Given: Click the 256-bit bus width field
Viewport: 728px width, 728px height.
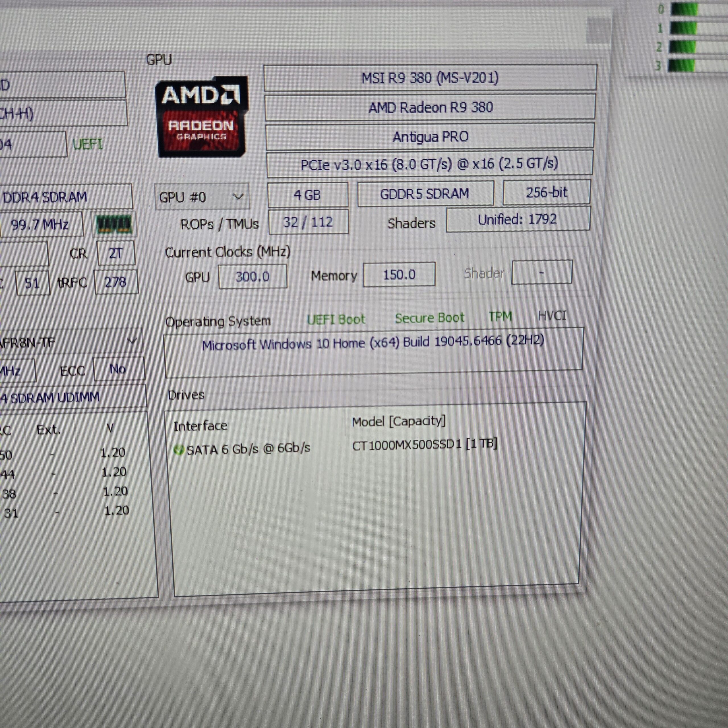Looking at the screenshot, I should coord(546,192).
